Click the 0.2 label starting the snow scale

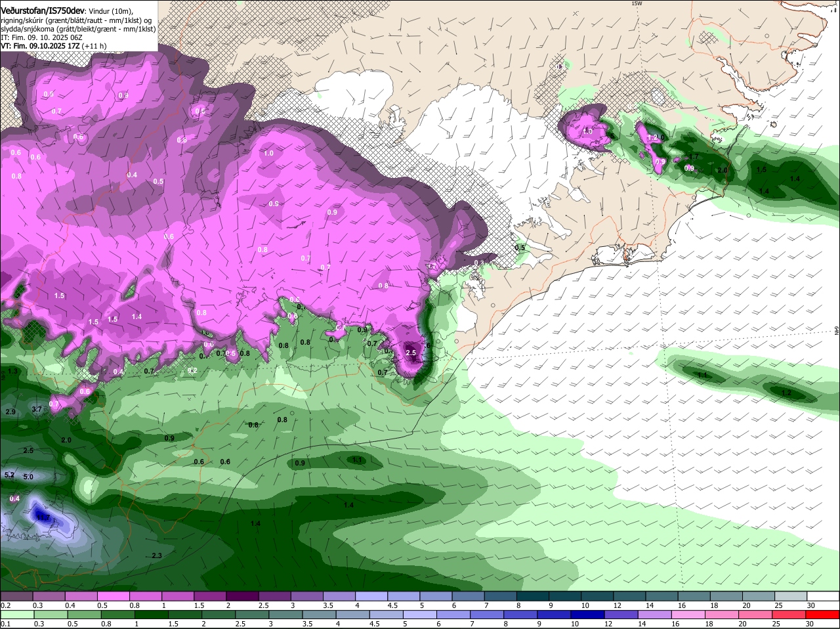tap(5, 605)
